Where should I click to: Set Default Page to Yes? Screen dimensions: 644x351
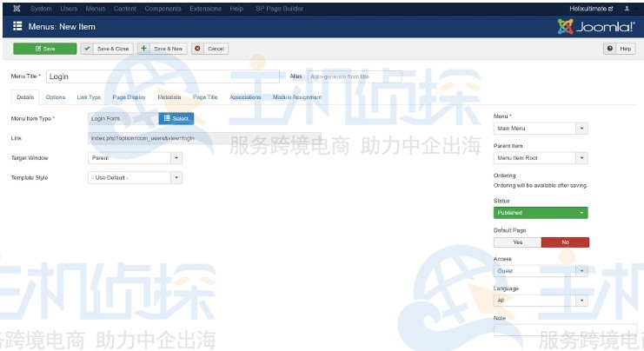[517, 242]
